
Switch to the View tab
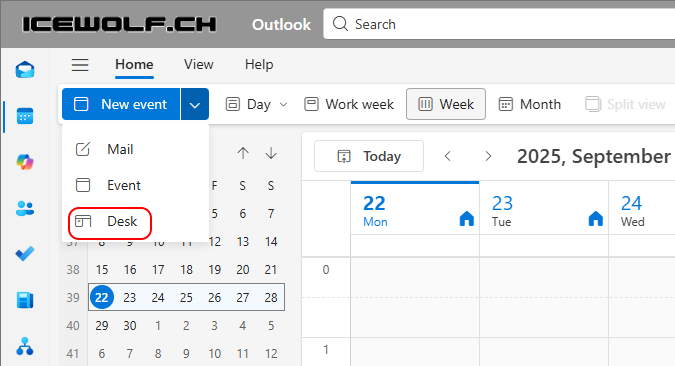tap(199, 65)
